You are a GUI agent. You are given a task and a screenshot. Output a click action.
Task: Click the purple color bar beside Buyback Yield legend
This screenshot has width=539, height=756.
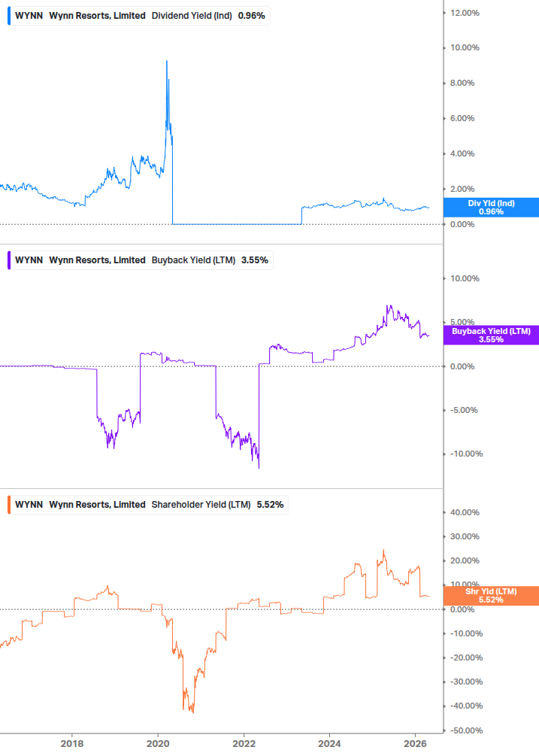tap(9, 260)
